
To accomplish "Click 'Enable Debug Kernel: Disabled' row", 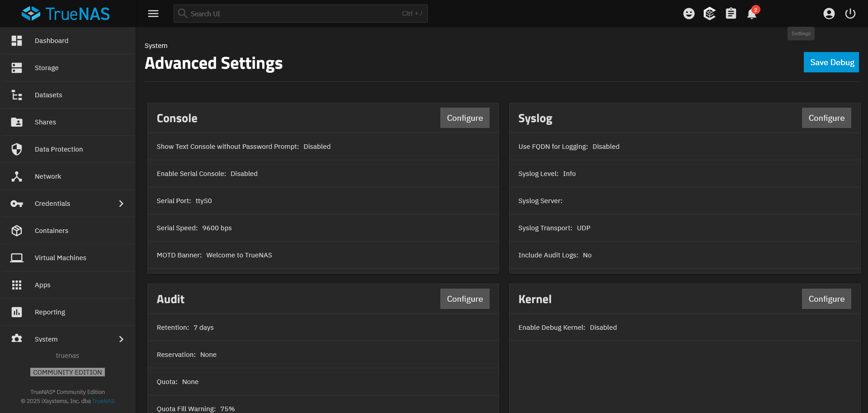I will click(x=684, y=328).
